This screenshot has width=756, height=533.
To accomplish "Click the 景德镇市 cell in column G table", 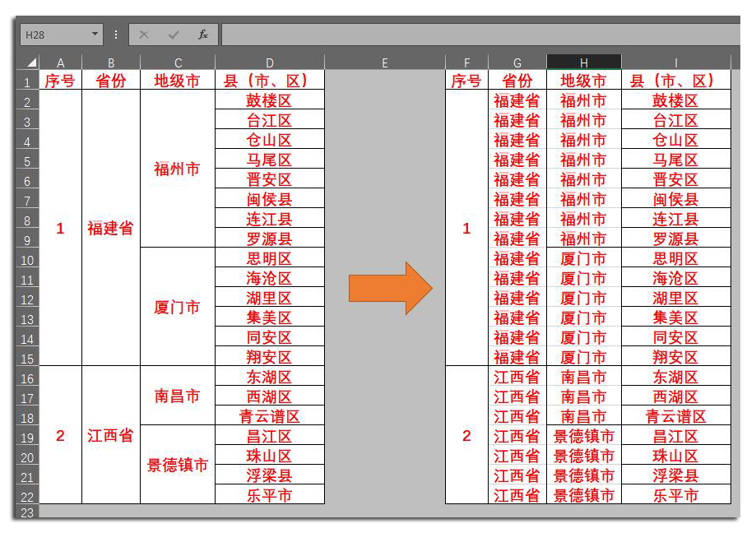I will tap(586, 437).
